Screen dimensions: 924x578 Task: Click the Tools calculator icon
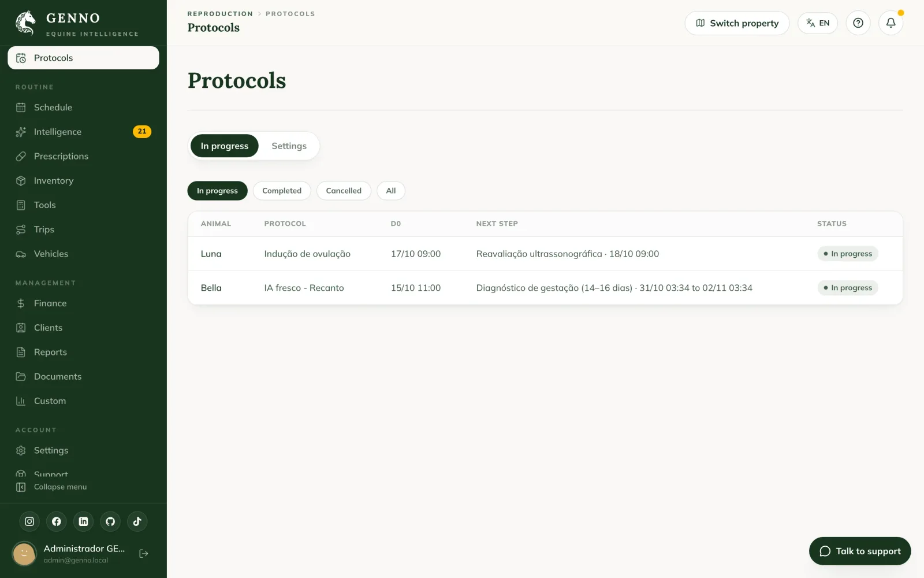21,205
